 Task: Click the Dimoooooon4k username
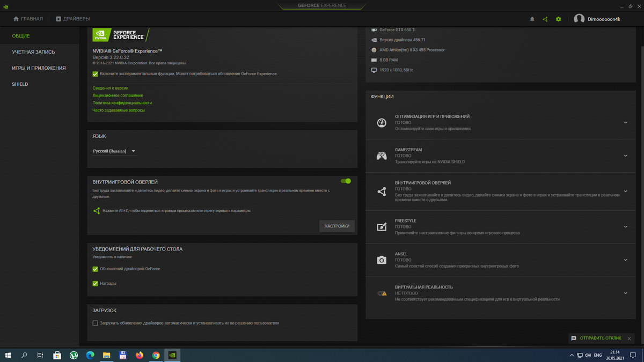pos(605,19)
